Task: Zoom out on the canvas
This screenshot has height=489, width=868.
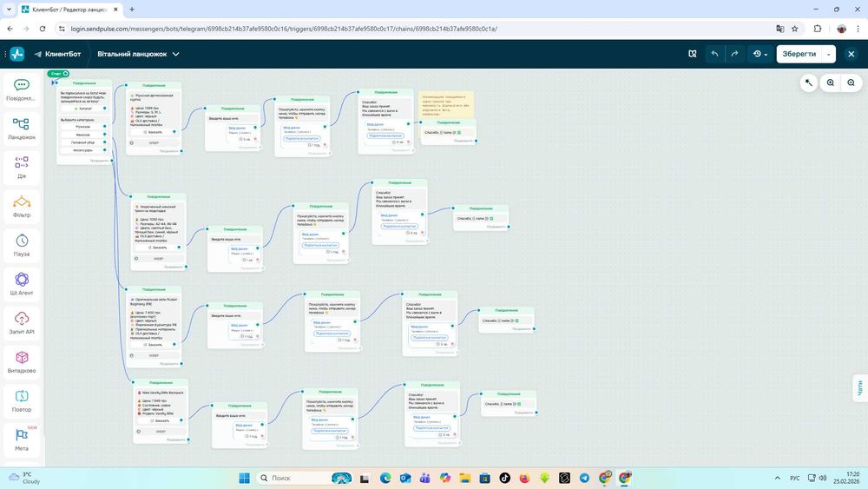Action: (851, 83)
